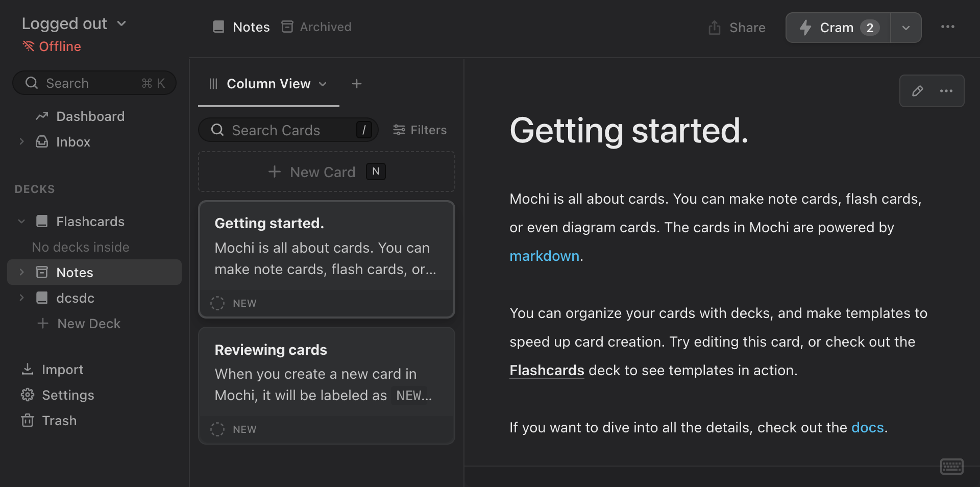Switch to the Archived tab
This screenshot has width=980, height=487.
coord(316,27)
